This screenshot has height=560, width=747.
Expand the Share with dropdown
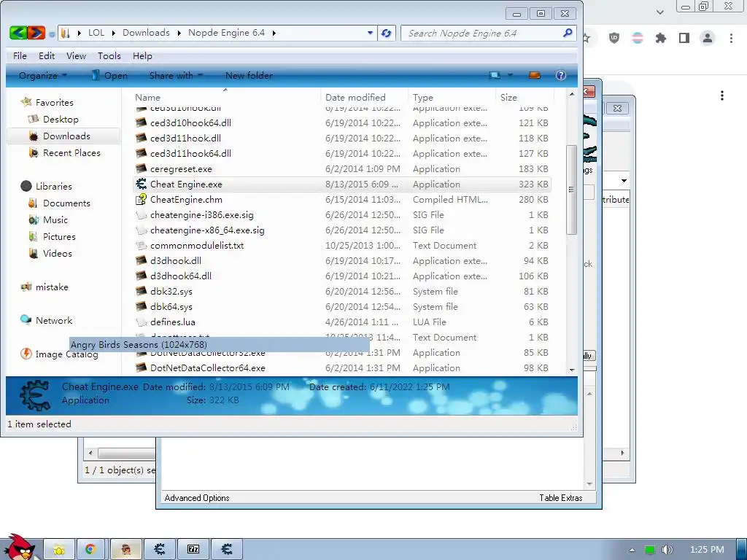tap(176, 75)
